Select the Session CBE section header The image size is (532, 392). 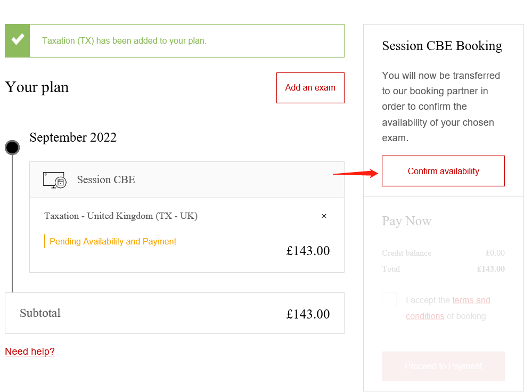coord(106,180)
